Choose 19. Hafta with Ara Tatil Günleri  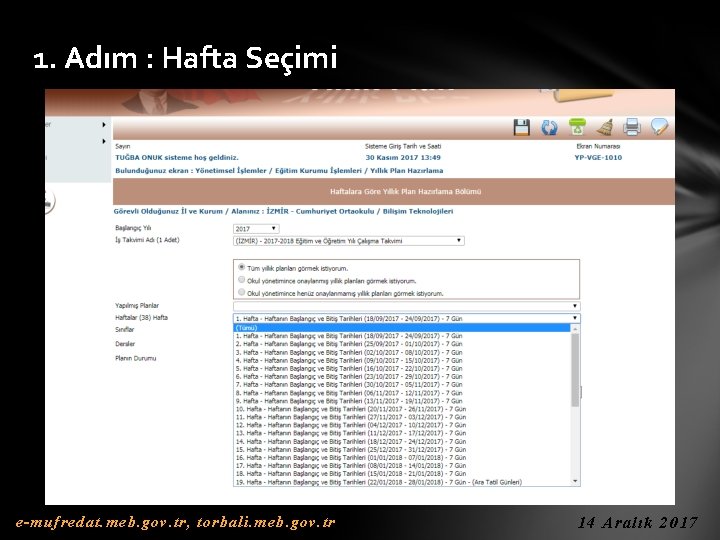point(402,482)
